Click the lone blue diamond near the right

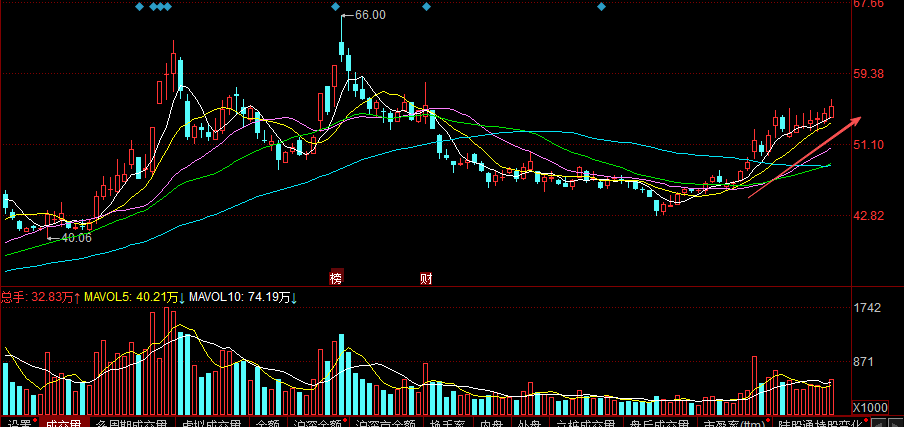click(601, 6)
